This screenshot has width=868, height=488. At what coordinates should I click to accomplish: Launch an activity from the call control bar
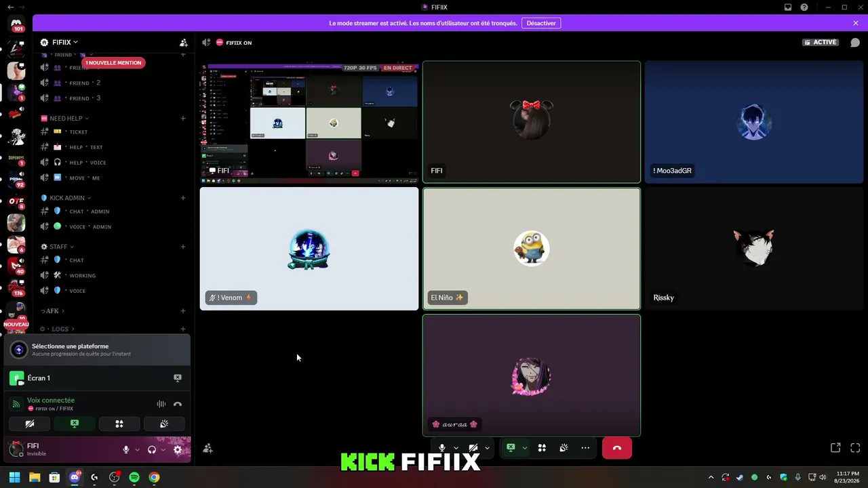pos(542,448)
